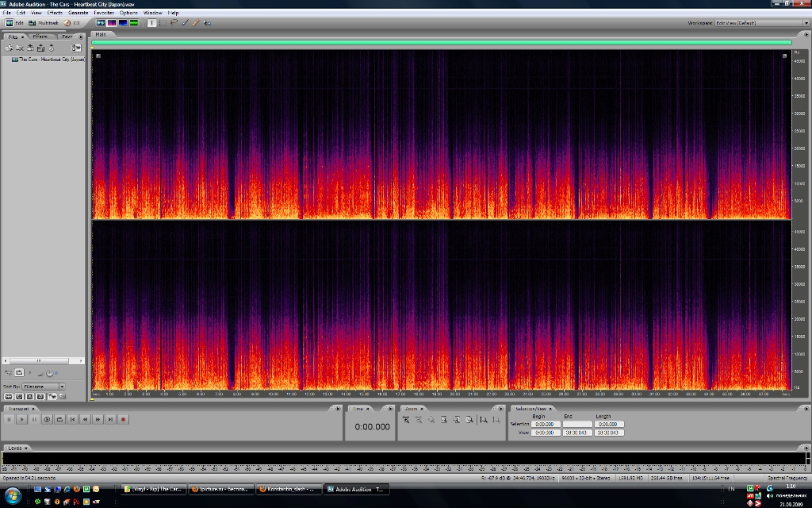Click the Selection Begin time field

pos(544,425)
